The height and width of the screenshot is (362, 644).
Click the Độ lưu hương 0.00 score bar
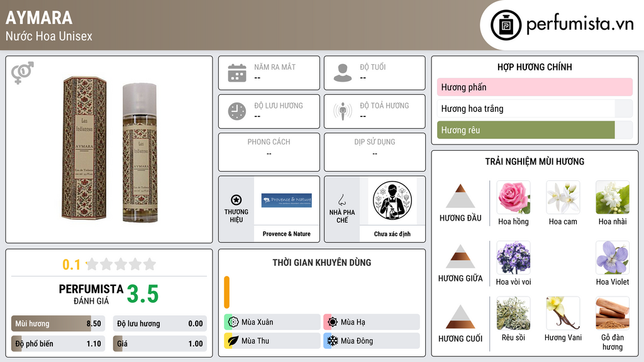(160, 324)
